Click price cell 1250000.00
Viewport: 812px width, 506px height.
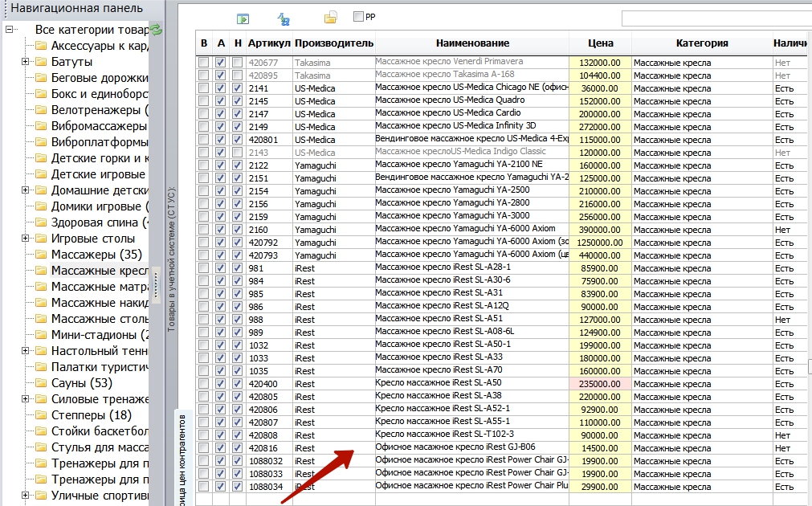click(x=600, y=243)
